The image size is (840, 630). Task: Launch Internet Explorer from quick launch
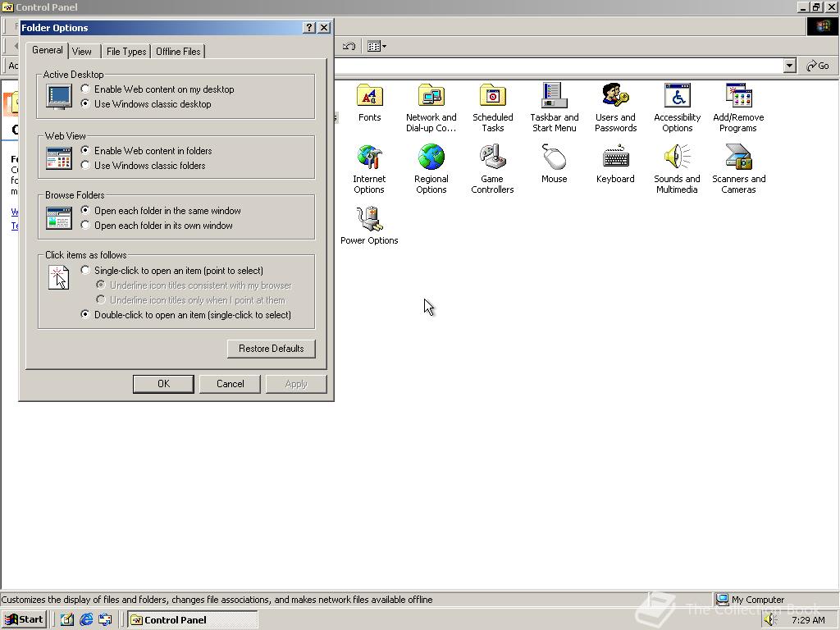(x=86, y=620)
